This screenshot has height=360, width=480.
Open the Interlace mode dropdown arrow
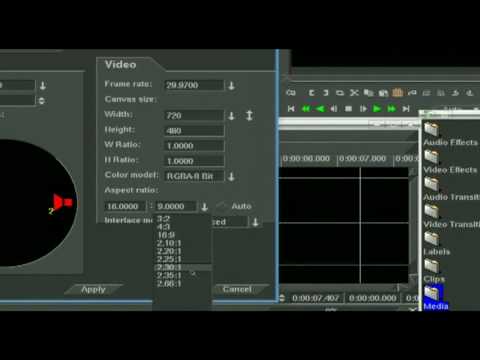(x=255, y=222)
